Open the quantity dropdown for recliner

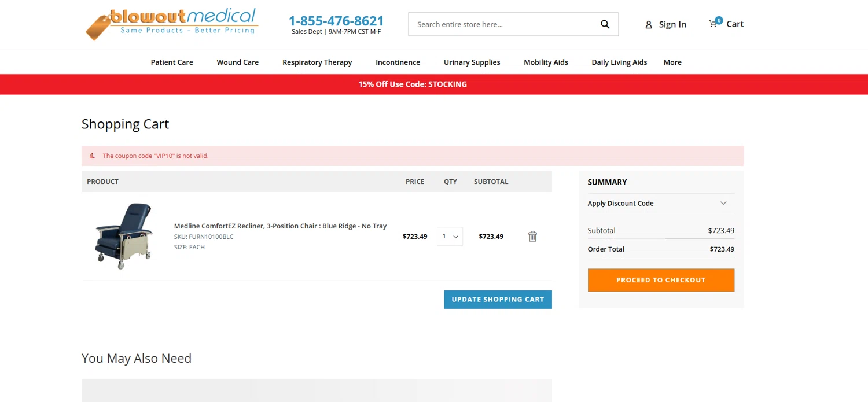[x=450, y=236]
